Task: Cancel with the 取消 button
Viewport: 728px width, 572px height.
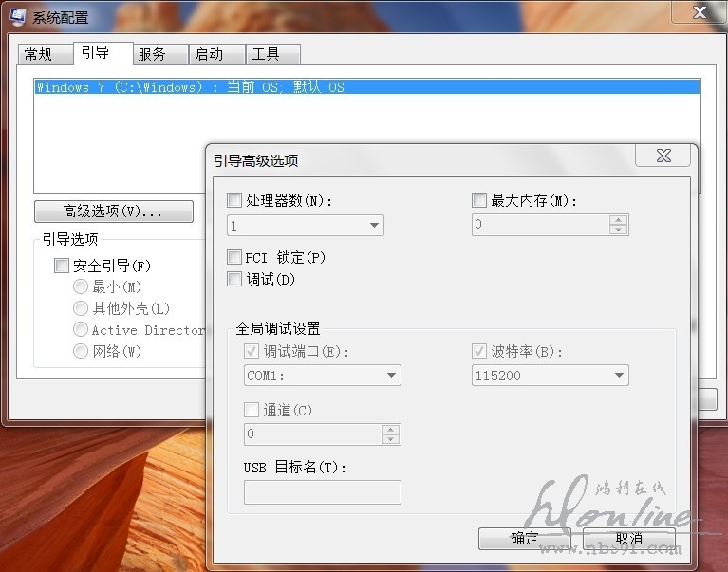Action: [629, 539]
